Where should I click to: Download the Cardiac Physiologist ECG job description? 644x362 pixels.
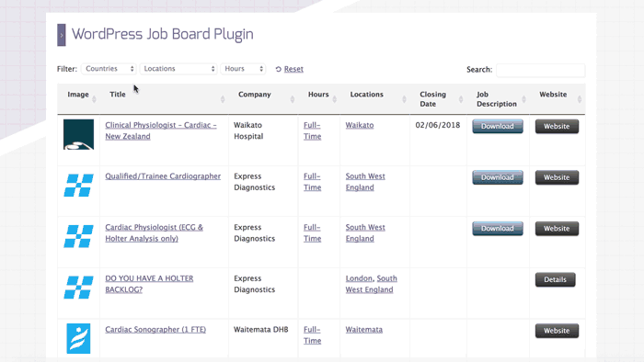(x=498, y=229)
